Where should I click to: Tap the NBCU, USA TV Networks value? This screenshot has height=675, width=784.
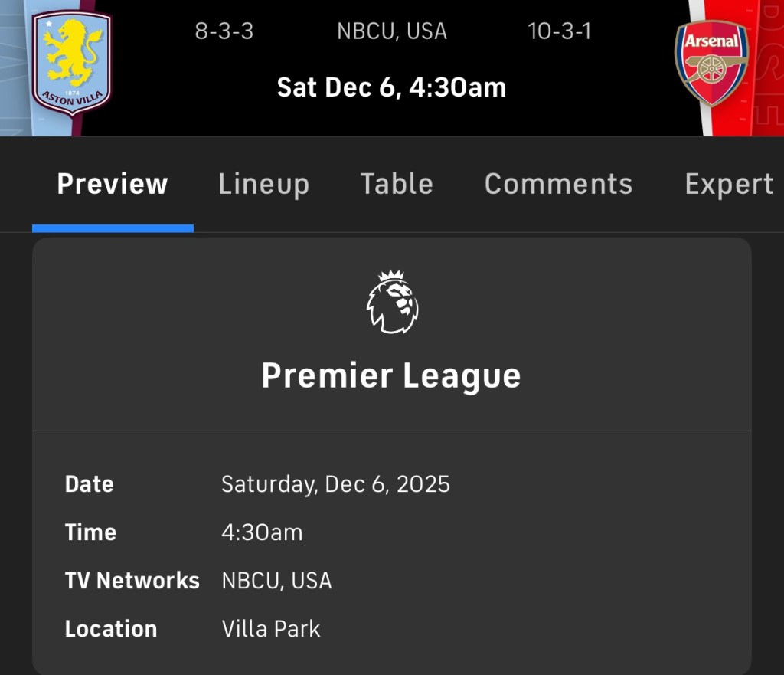tap(276, 581)
